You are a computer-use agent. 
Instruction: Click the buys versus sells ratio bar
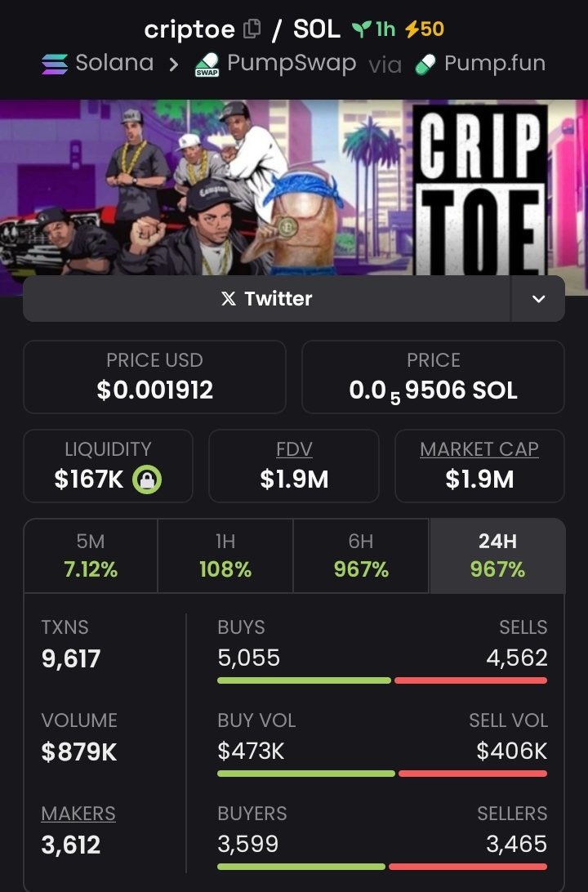coord(382,680)
